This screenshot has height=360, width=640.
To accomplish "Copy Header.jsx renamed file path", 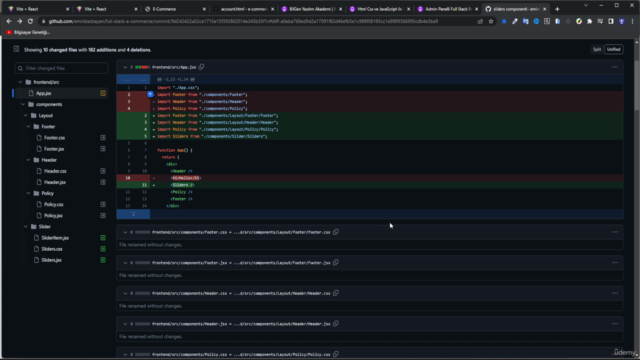I will (336, 324).
